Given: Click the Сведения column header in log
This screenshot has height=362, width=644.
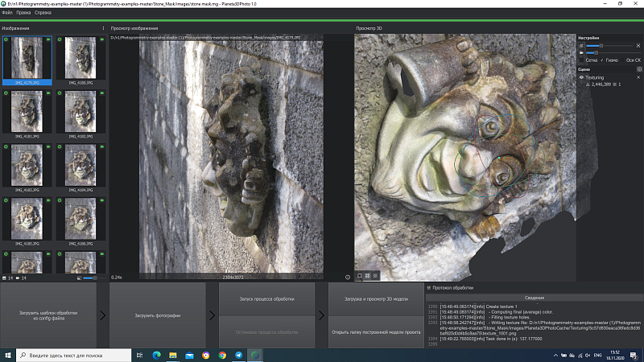Looking at the screenshot, I should [535, 298].
